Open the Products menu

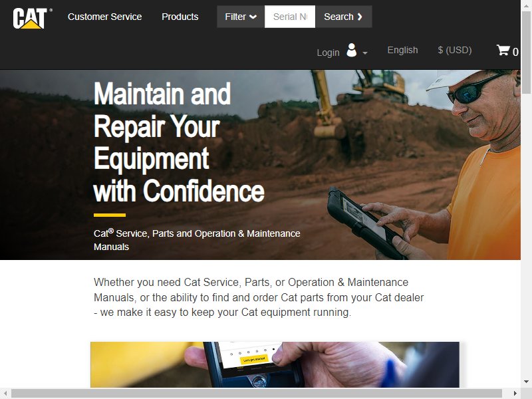(180, 17)
